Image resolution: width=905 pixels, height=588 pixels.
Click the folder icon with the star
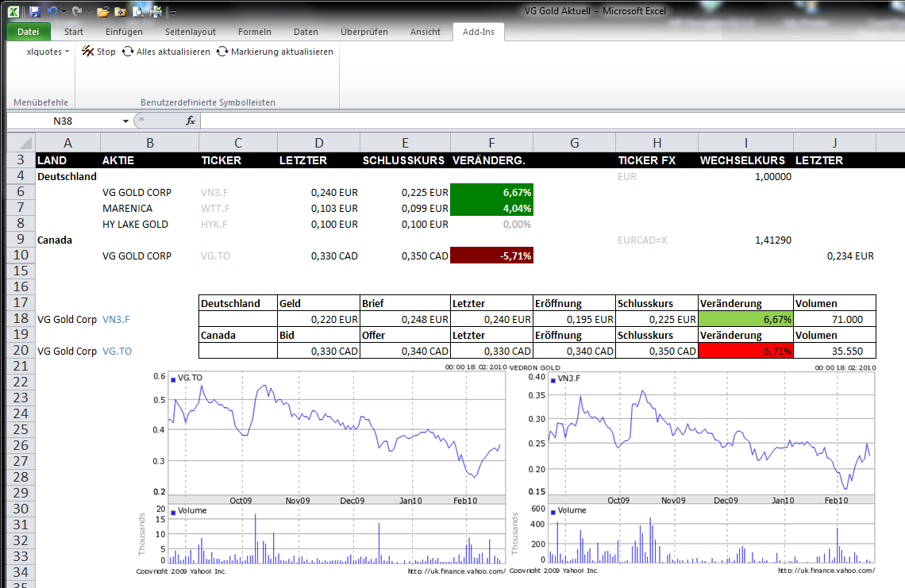pos(120,12)
